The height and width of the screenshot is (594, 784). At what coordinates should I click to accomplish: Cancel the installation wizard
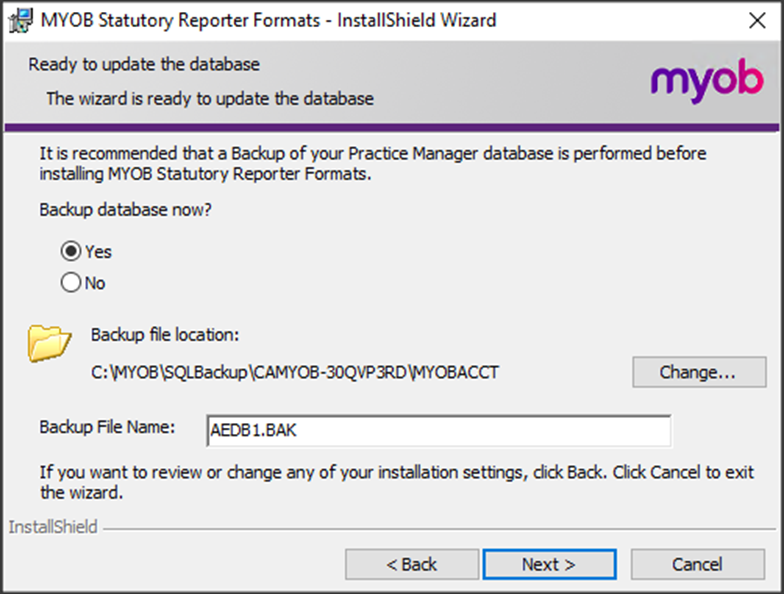point(697,564)
